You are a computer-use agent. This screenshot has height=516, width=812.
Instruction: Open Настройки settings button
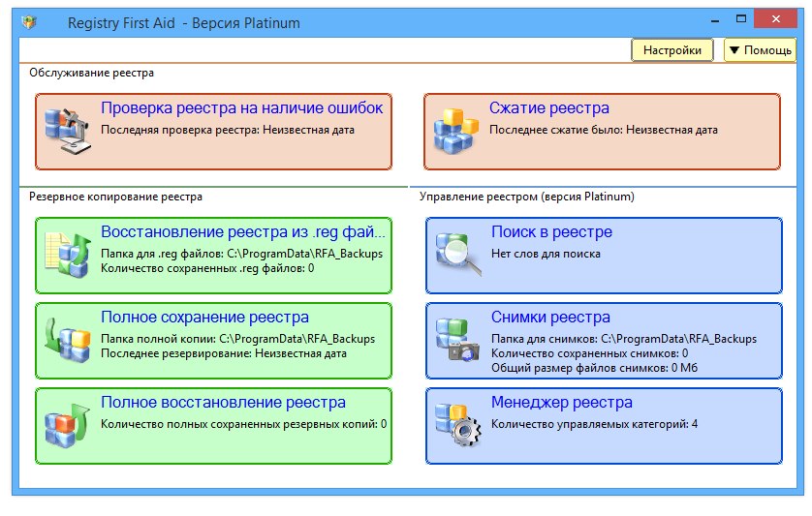[671, 50]
